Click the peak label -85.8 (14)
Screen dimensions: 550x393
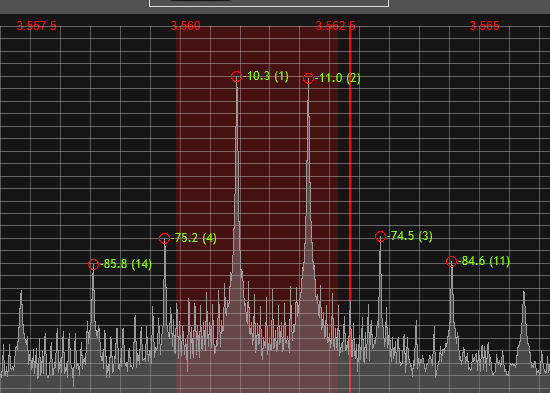click(126, 264)
